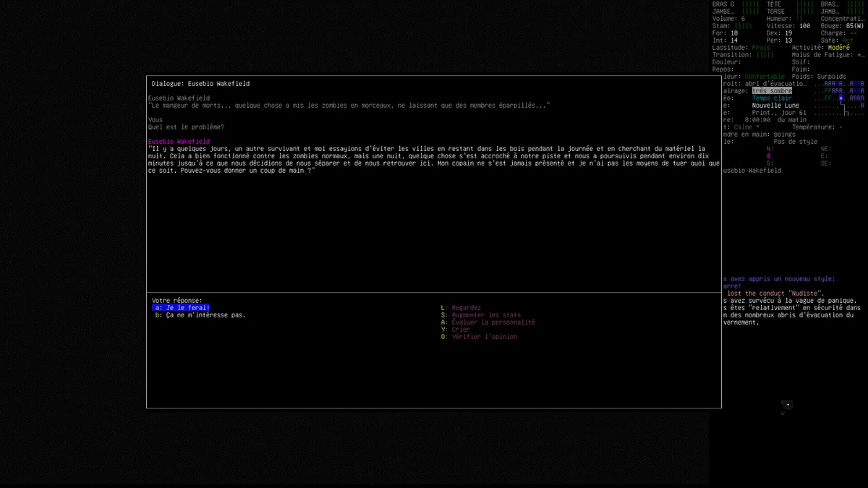Click the TÊTE health bar indicator
This screenshot has height=488, width=868.
click(804, 4)
